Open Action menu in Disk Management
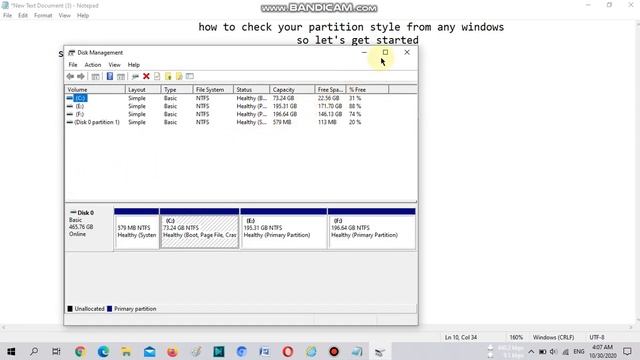Viewport: 640px width, 360px height. (x=93, y=65)
